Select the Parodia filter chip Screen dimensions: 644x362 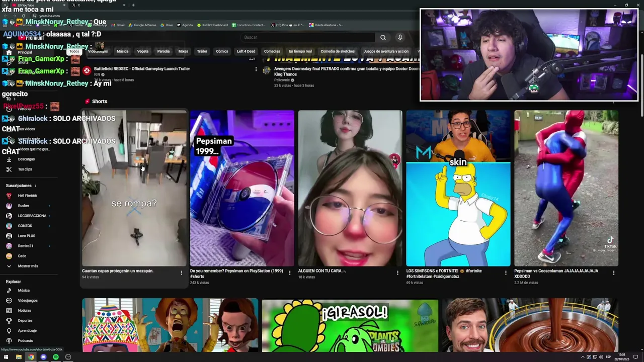click(x=164, y=51)
